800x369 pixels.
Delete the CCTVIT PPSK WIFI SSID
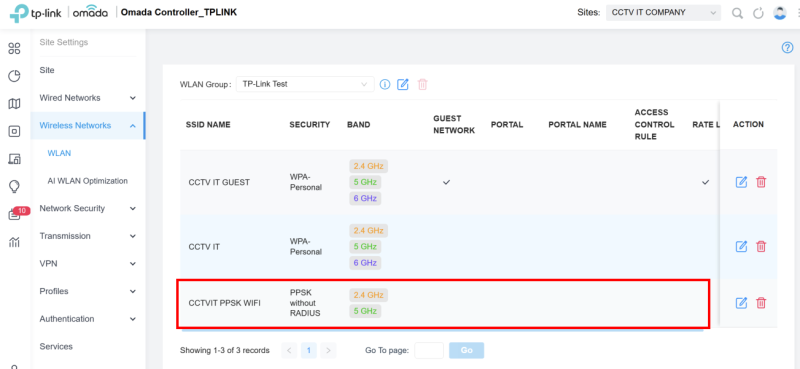point(761,303)
